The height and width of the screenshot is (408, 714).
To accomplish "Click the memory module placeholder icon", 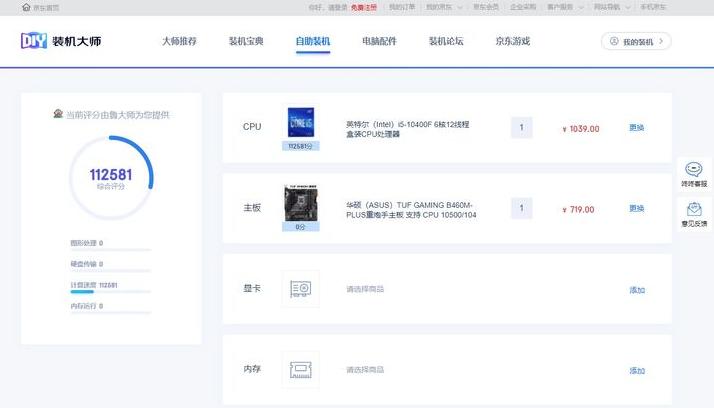I will tap(301, 369).
